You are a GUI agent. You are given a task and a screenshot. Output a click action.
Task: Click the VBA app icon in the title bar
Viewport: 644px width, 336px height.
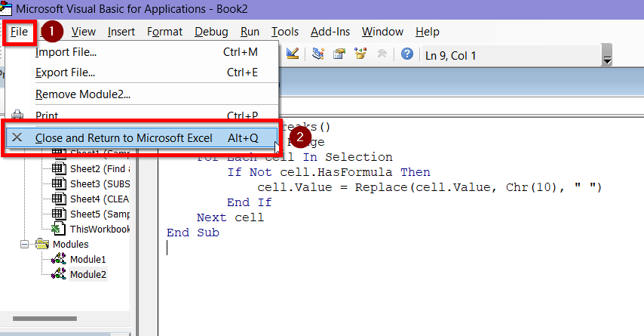point(6,8)
